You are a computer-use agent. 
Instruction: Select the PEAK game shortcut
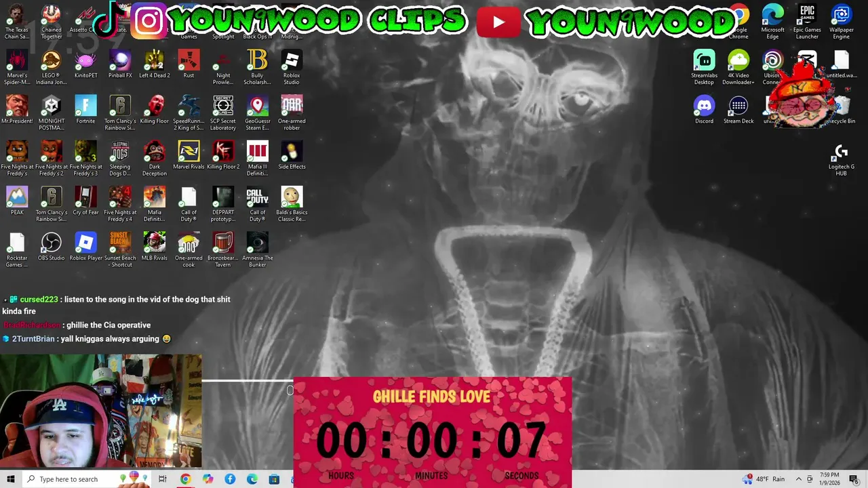coord(17,201)
